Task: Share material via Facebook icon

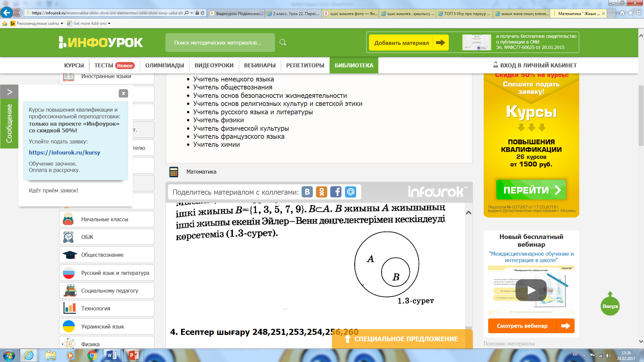Action: click(x=336, y=192)
